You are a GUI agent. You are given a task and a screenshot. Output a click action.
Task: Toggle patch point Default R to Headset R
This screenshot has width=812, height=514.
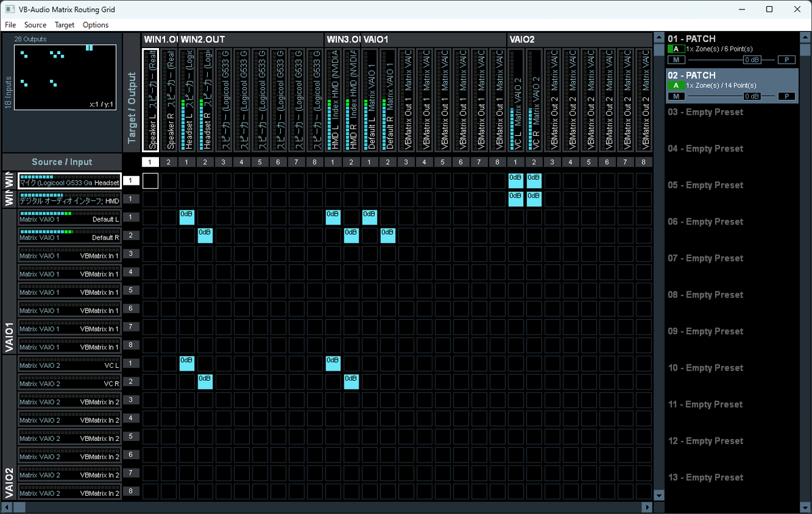[x=205, y=235]
